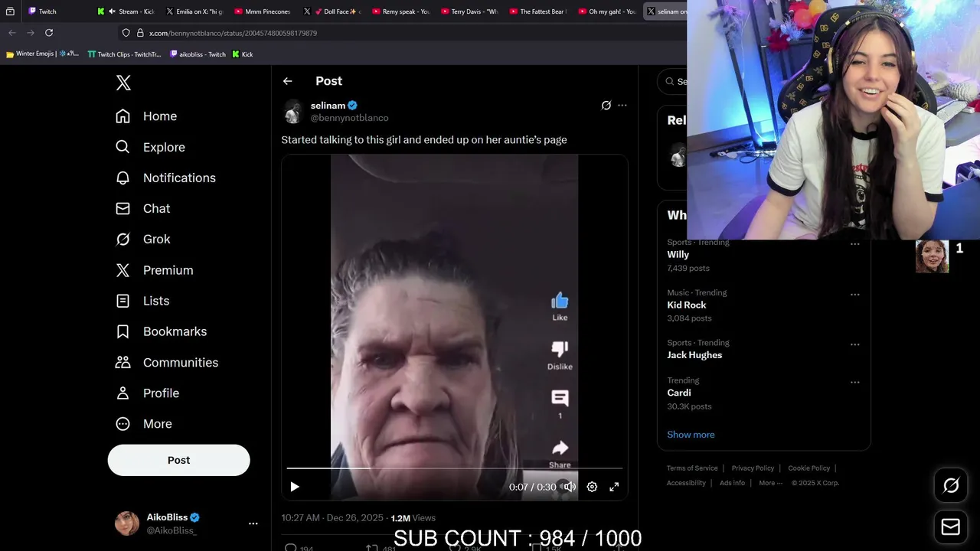980x551 pixels.
Task: Open Accessibility footer link
Action: 685,483
